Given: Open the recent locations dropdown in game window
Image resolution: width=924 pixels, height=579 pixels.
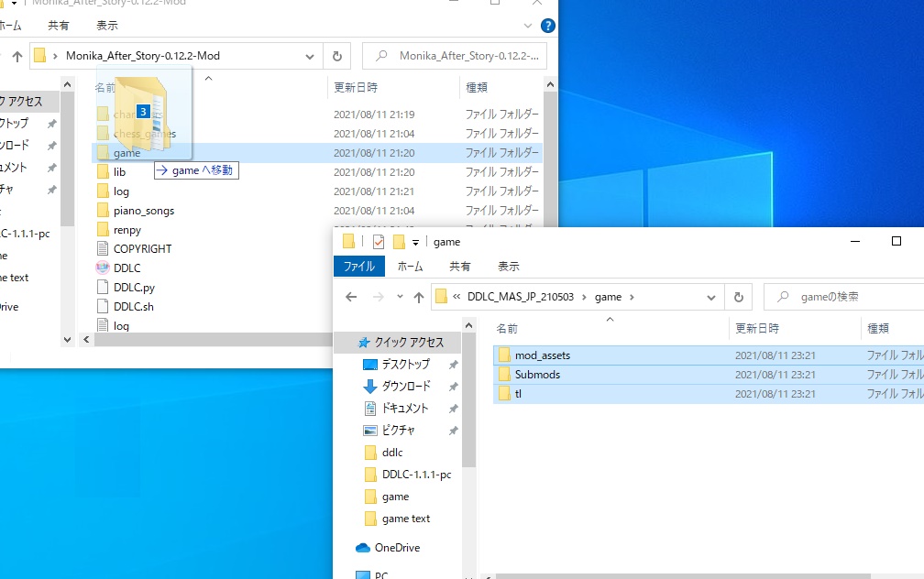Looking at the screenshot, I should point(400,297).
